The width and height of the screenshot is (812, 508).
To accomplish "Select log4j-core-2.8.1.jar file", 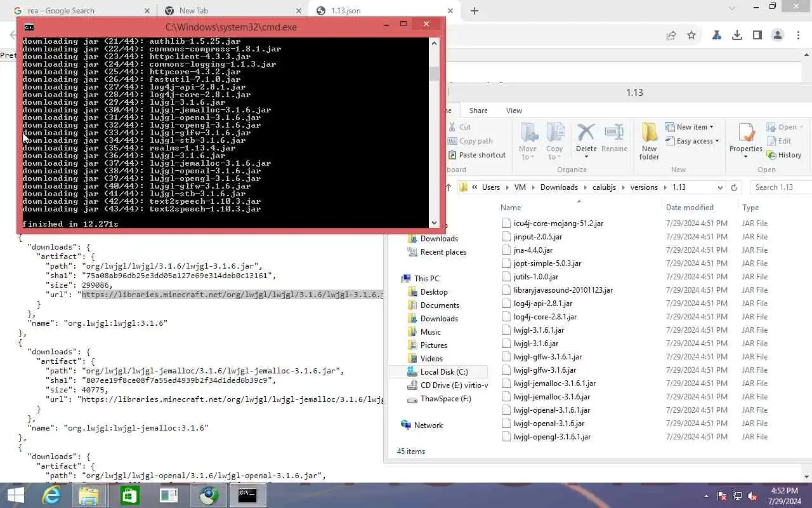I will click(x=545, y=317).
